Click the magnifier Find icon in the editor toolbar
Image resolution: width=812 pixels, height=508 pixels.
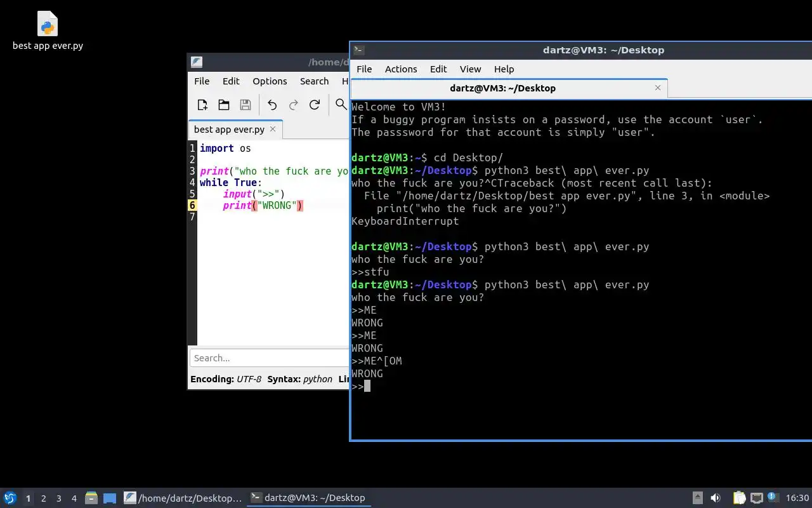(341, 105)
